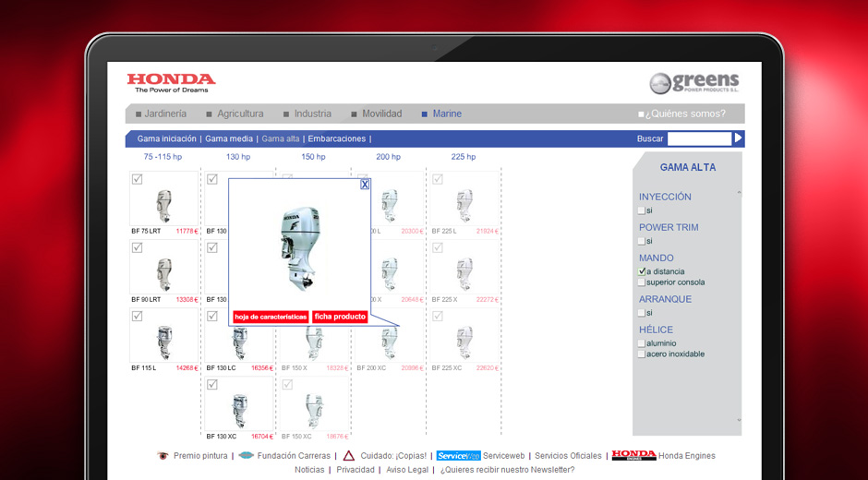Screen dimensions: 868x480
Task: Click the hoja de características button
Action: click(x=271, y=317)
